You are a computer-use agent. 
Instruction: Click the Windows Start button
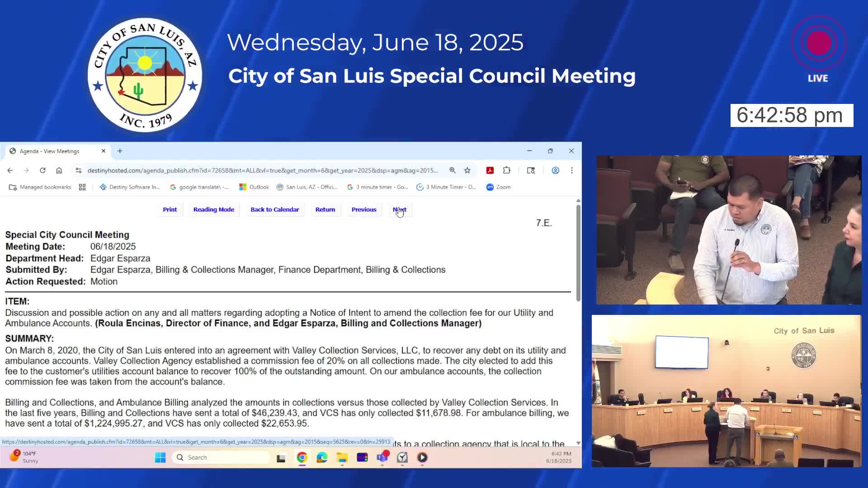(160, 457)
